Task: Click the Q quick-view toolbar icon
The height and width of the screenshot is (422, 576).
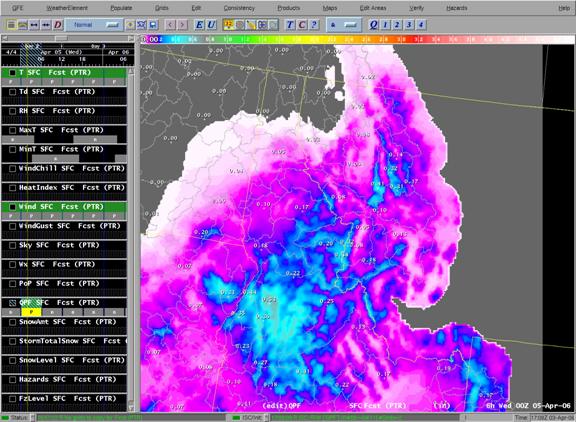Action: point(373,25)
